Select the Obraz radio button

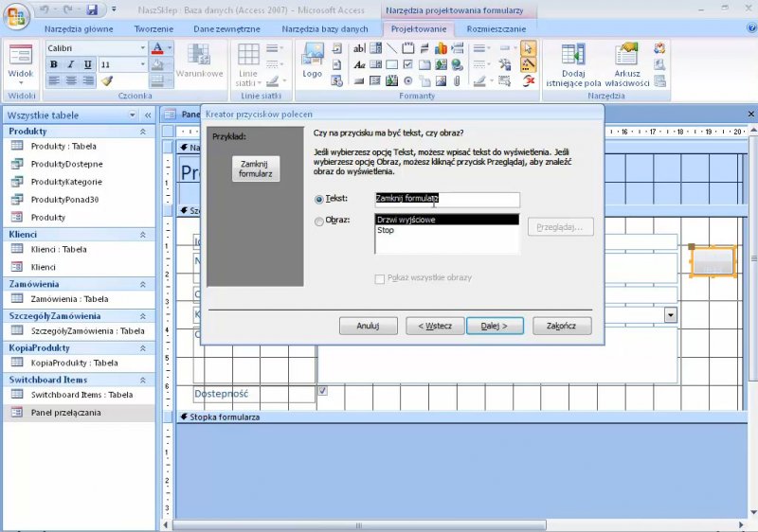click(x=318, y=222)
